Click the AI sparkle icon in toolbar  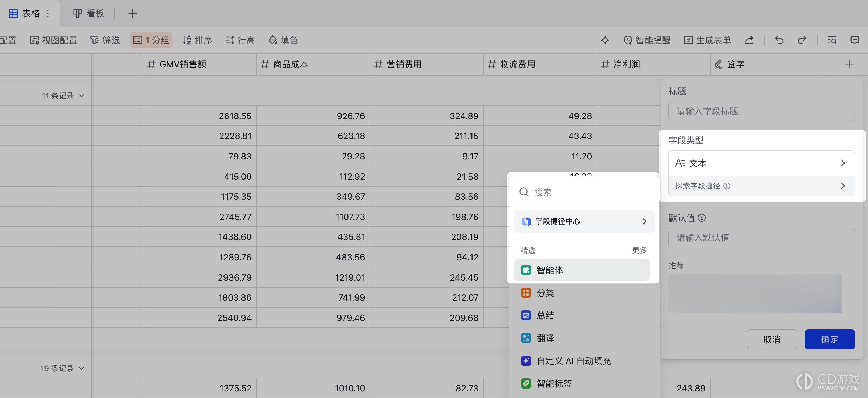click(605, 40)
